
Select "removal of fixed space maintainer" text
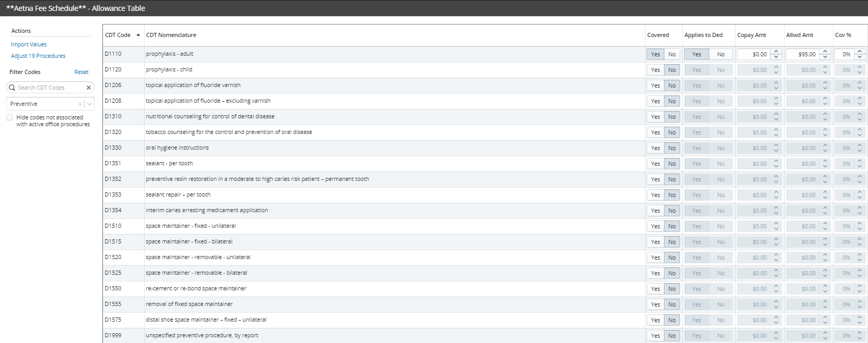(x=189, y=304)
